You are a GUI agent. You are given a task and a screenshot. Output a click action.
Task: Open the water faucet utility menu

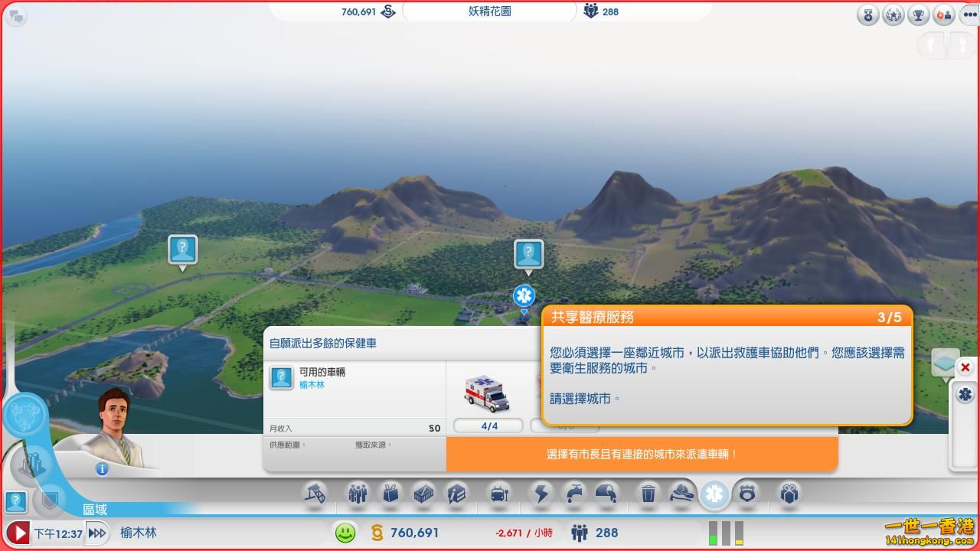[574, 494]
